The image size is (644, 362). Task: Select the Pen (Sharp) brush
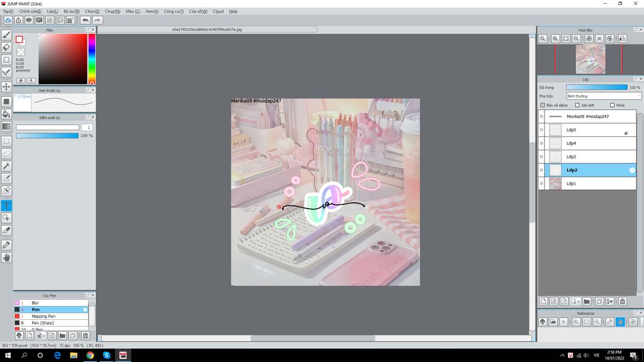(x=51, y=323)
